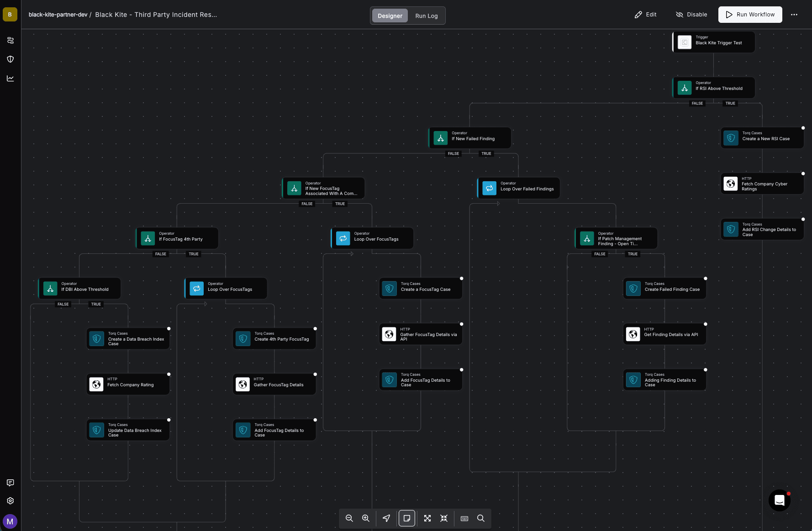812x531 pixels.
Task: Click the If New Failed Finding operator icon
Action: click(441, 138)
